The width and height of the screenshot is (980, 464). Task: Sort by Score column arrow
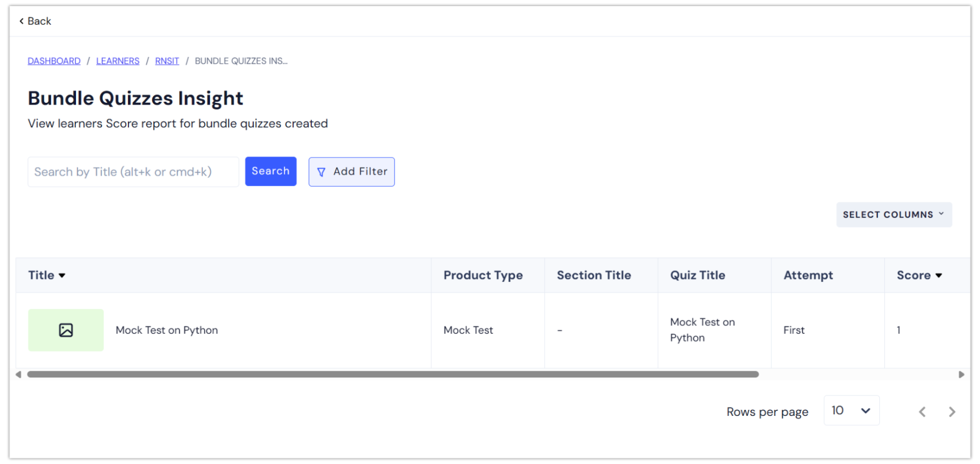point(939,276)
